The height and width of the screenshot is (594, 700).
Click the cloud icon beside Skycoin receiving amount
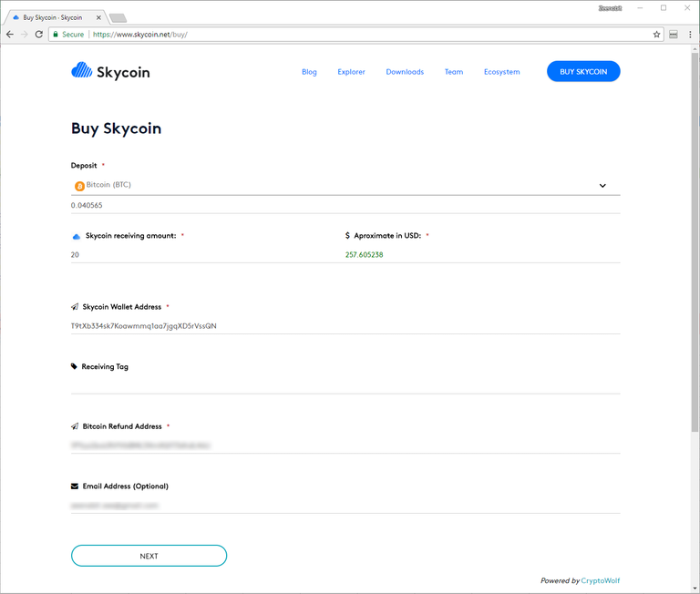[x=77, y=237]
